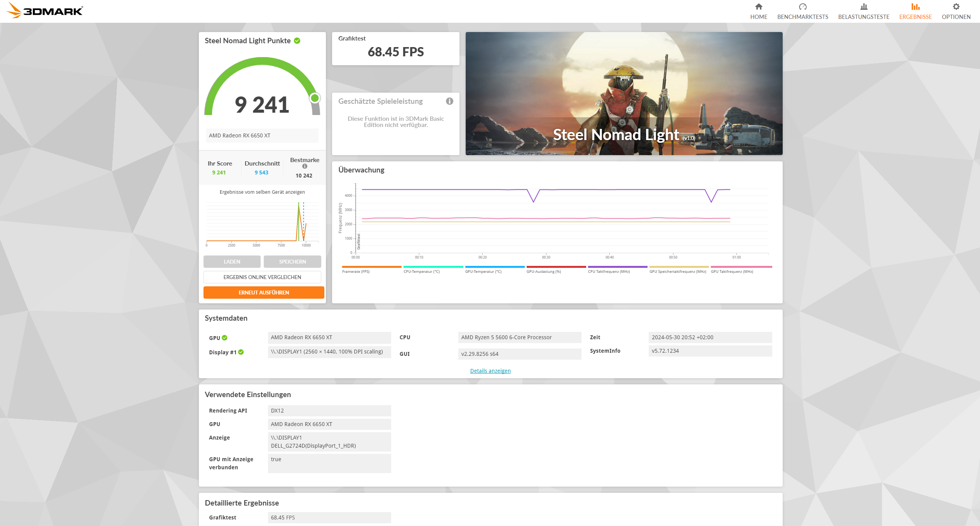The height and width of the screenshot is (526, 980).
Task: Toggle GPU-Temperatur legend entry
Action: [483, 272]
